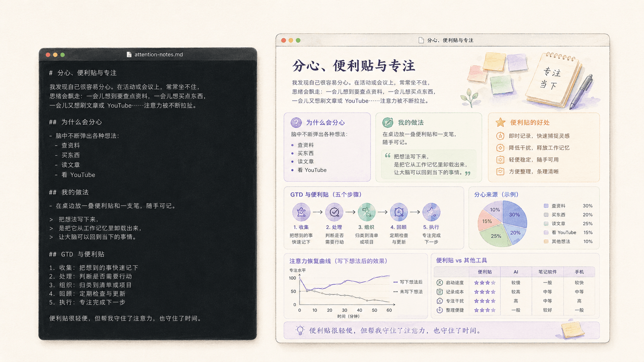The image size is (644, 362).
Task: Click the document icon in the 分心、便利贴与专注 title bar
Action: (x=421, y=40)
